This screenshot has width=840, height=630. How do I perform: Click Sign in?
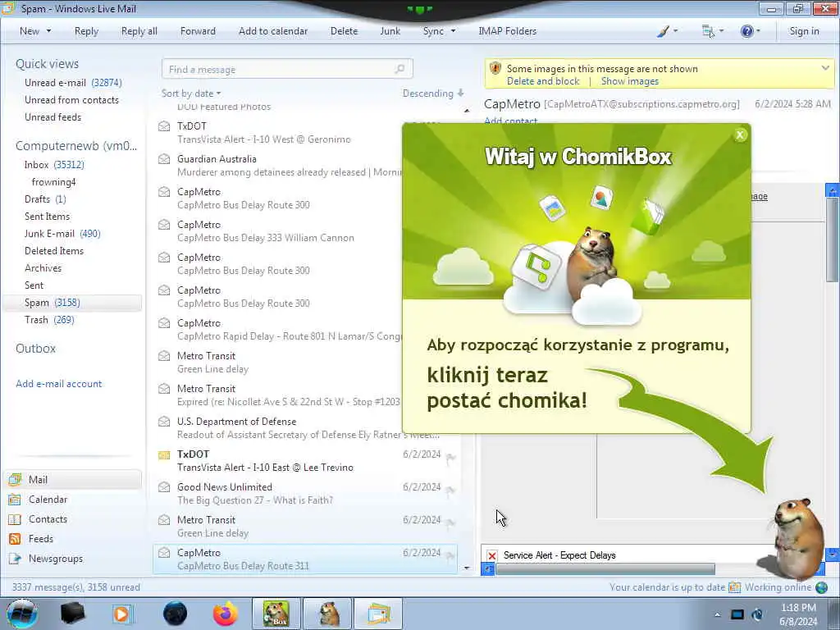click(804, 31)
